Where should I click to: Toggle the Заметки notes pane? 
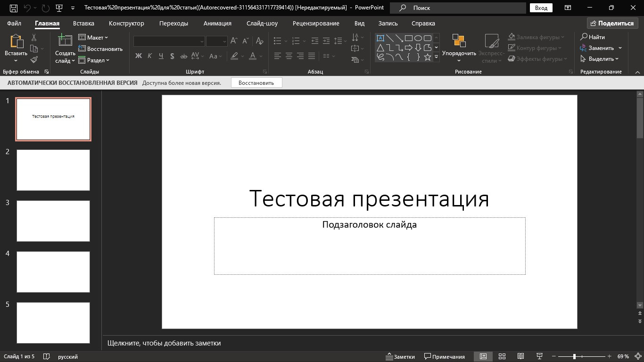point(400,356)
